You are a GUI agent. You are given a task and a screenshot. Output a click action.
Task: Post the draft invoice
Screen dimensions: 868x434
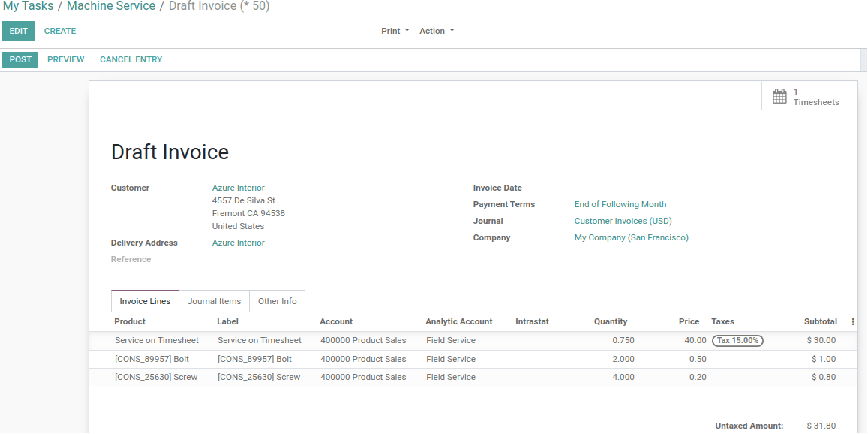coord(20,60)
